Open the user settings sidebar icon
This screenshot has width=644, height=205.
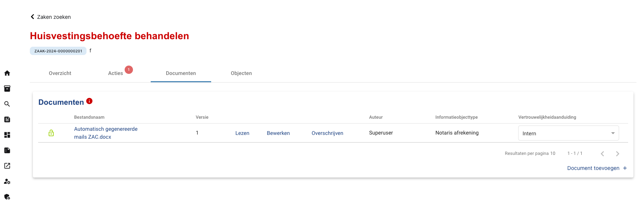point(7,181)
